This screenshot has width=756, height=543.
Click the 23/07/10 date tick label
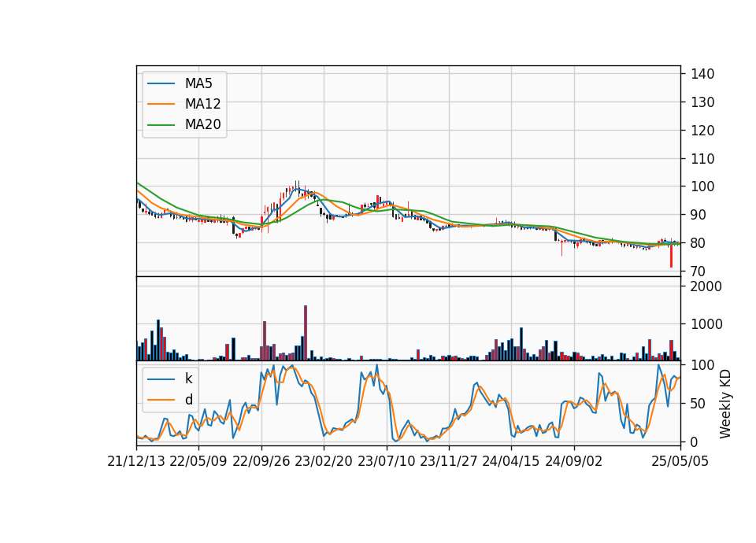pos(386,461)
